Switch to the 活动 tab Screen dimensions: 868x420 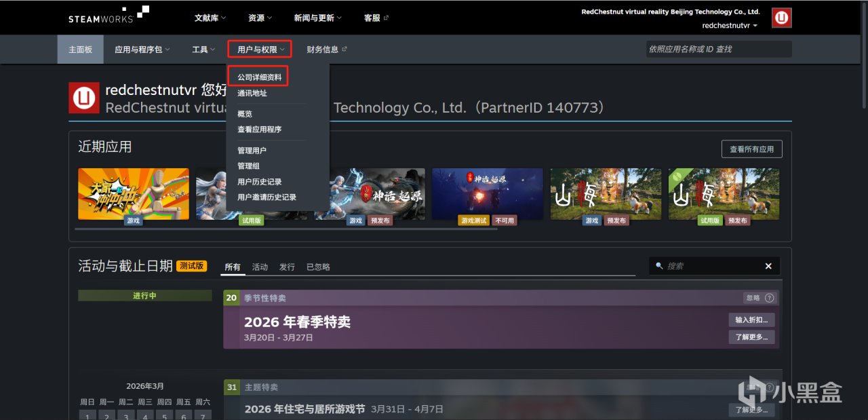(x=260, y=267)
